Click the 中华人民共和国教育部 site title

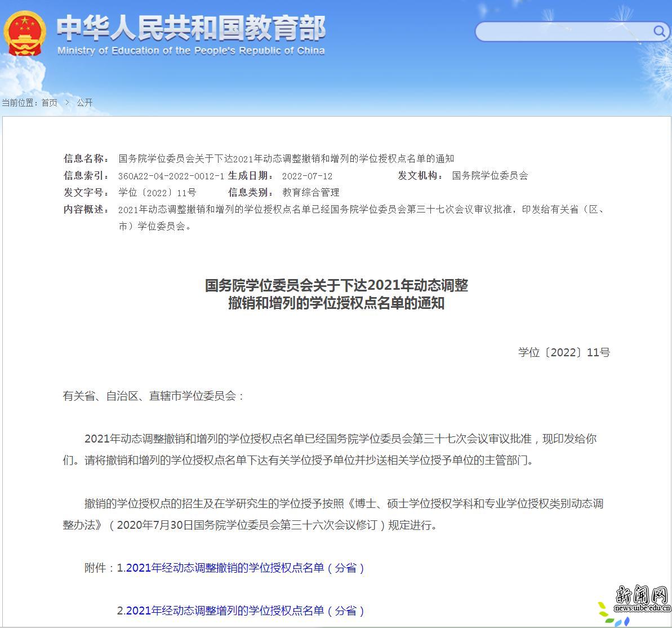pyautogui.click(x=191, y=28)
